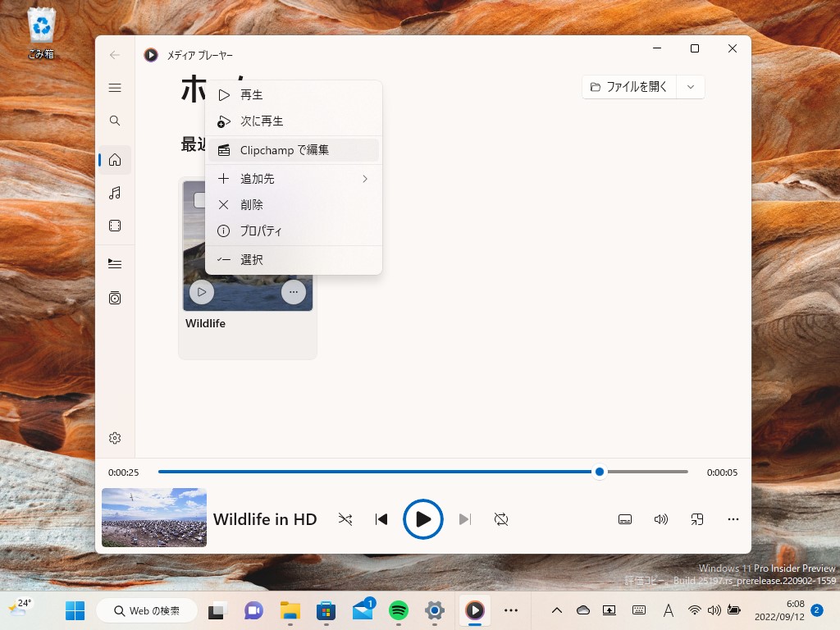Click the Search icon in the sidebar
The width and height of the screenshot is (840, 630).
pos(115,120)
